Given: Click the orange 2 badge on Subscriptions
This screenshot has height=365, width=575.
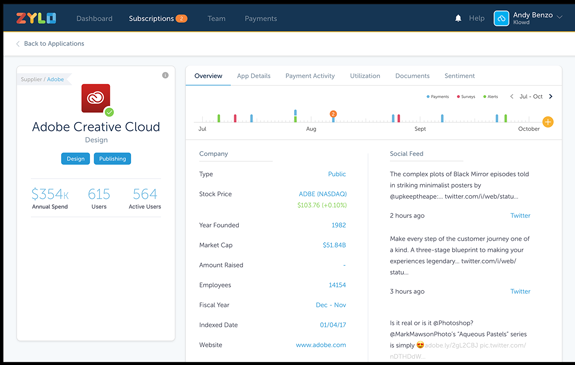Looking at the screenshot, I should click(x=181, y=18).
